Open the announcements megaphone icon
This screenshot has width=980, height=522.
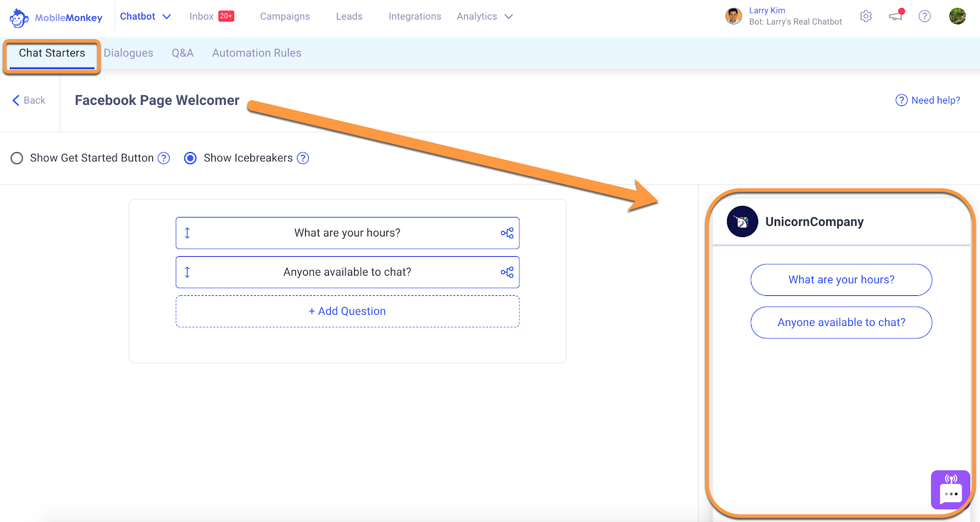[x=896, y=16]
